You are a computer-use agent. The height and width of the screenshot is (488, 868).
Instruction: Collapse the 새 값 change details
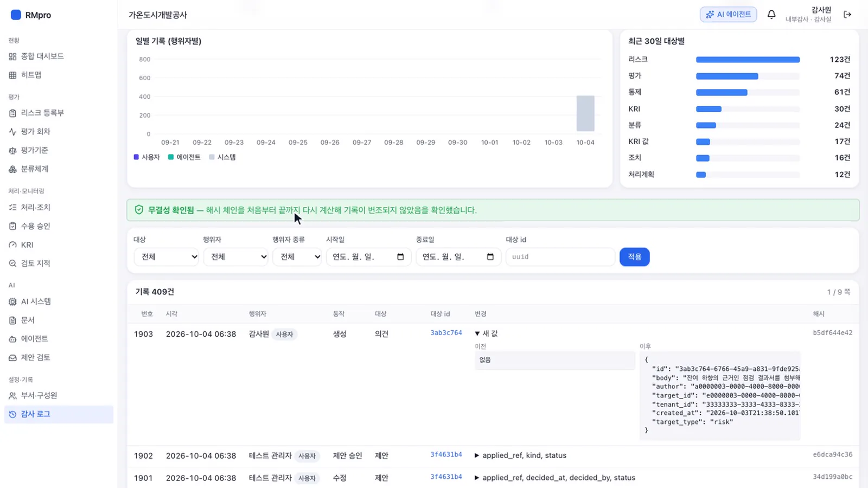[x=486, y=333]
